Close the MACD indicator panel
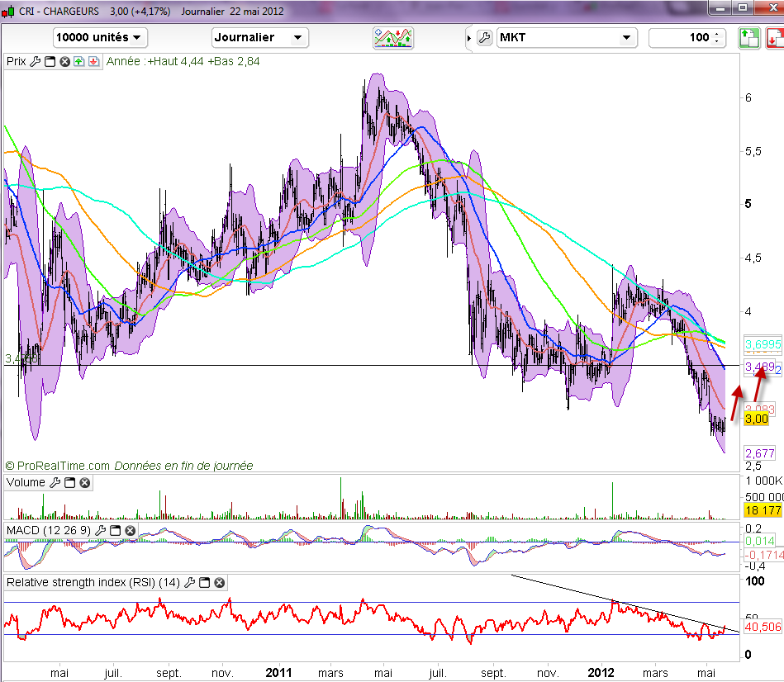Viewport: 784px width, 682px height. (131, 529)
